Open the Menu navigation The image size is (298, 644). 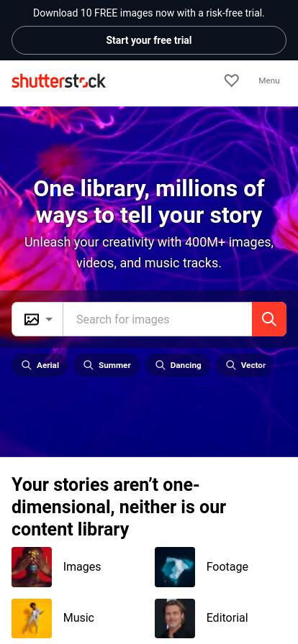pos(269,80)
